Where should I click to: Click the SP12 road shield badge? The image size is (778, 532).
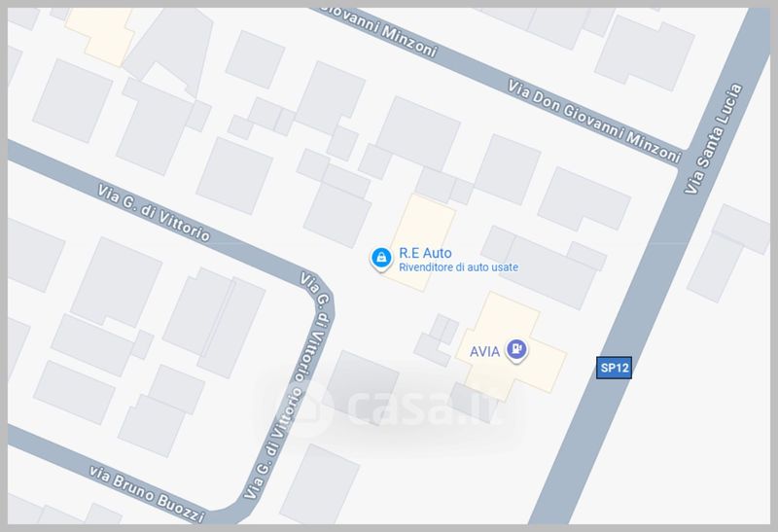coord(614,368)
